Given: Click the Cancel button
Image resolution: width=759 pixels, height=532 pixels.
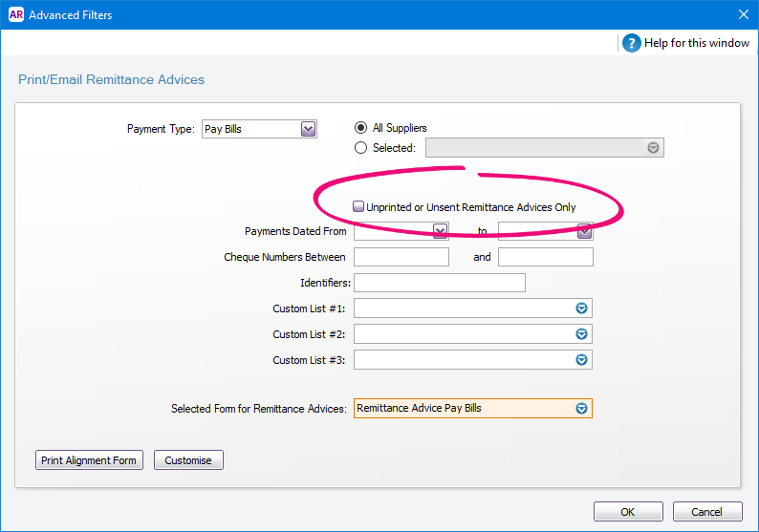Looking at the screenshot, I should pos(706,512).
